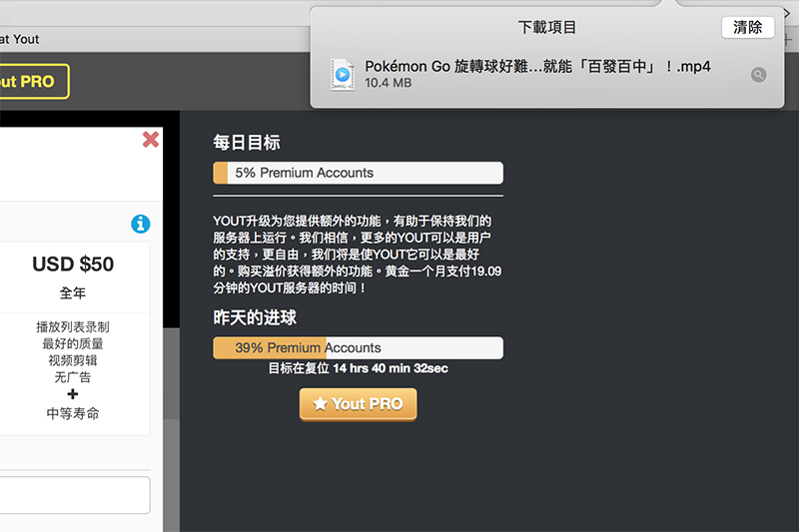Viewport: 799px width, 532px height.
Task: Clear the downloads list with 清除 button
Action: [747, 28]
